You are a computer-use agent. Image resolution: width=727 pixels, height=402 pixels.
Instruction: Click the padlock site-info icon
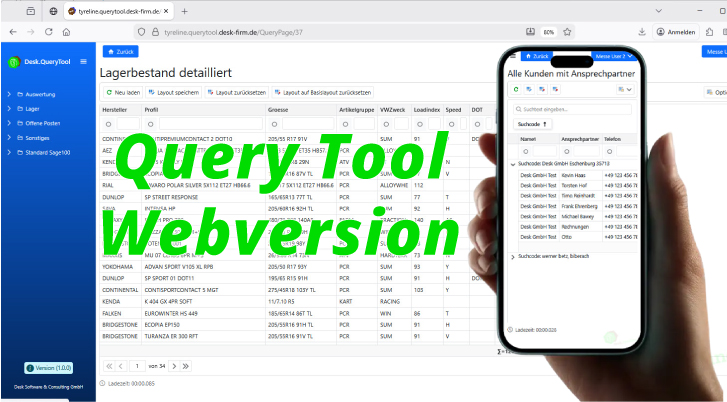(x=155, y=32)
